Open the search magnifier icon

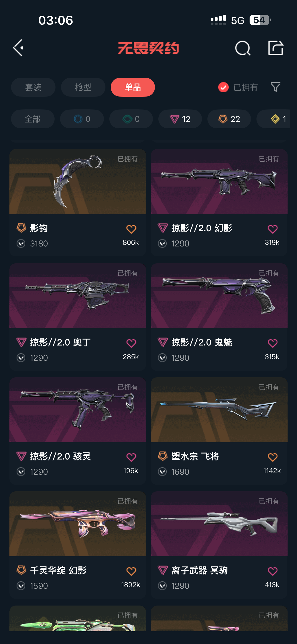coord(242,48)
